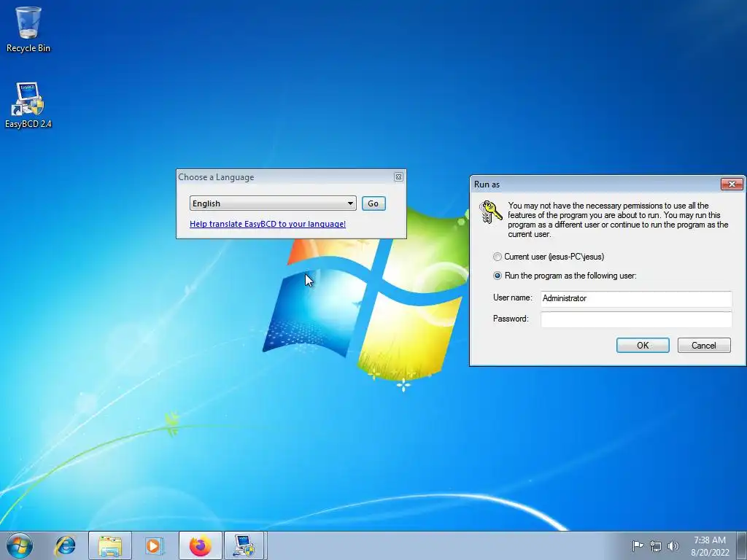The height and width of the screenshot is (560, 747).
Task: Open the network status tray icon
Action: [656, 546]
